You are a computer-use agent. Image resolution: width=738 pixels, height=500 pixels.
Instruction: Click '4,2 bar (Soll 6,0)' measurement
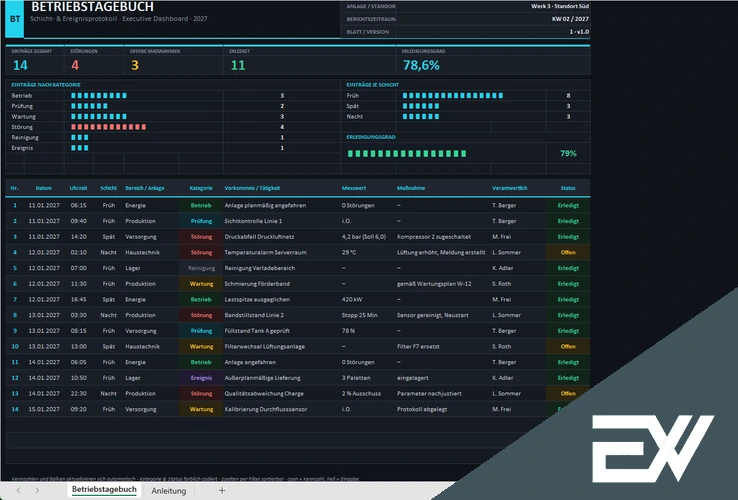tap(364, 237)
